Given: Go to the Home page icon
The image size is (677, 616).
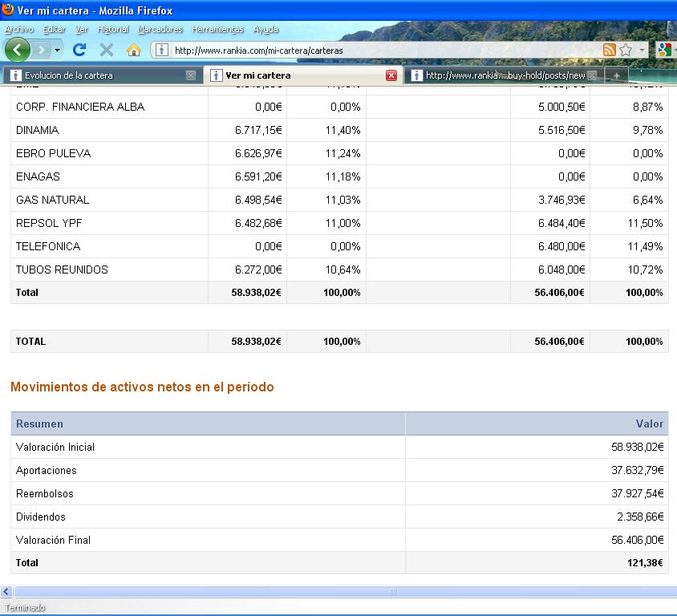Looking at the screenshot, I should point(134,50).
